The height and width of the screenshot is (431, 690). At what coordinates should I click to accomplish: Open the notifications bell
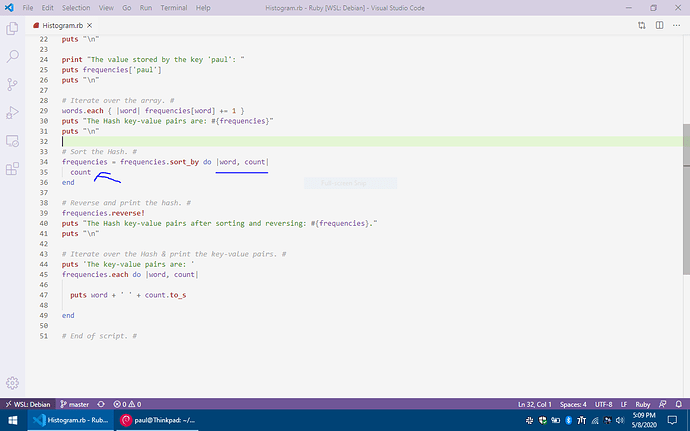coord(679,404)
